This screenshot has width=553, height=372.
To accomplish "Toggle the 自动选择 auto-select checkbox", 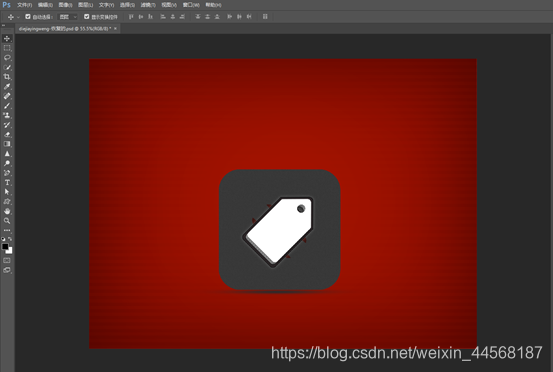I will pos(28,17).
